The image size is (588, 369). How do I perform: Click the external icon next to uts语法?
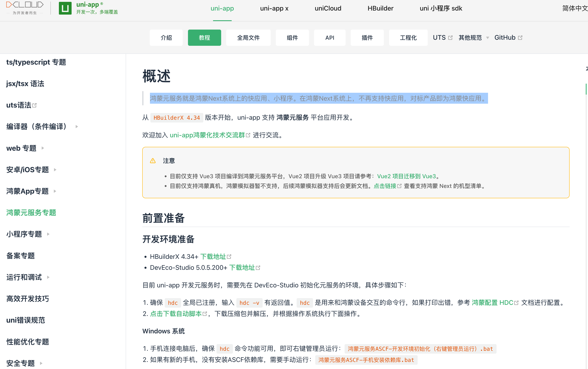pos(34,105)
